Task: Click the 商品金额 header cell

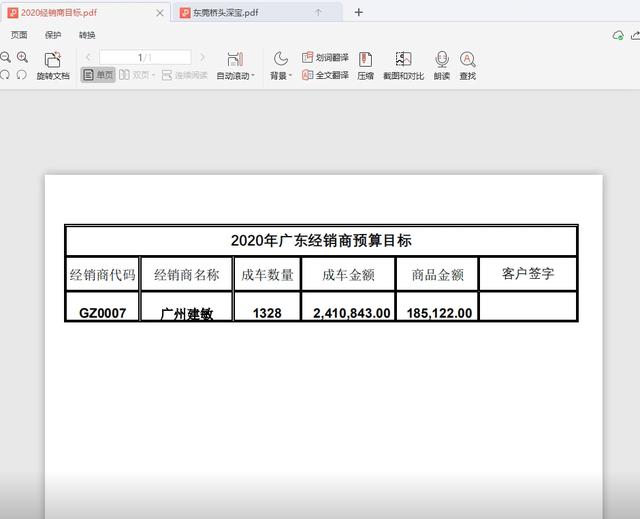Action: pos(438,275)
